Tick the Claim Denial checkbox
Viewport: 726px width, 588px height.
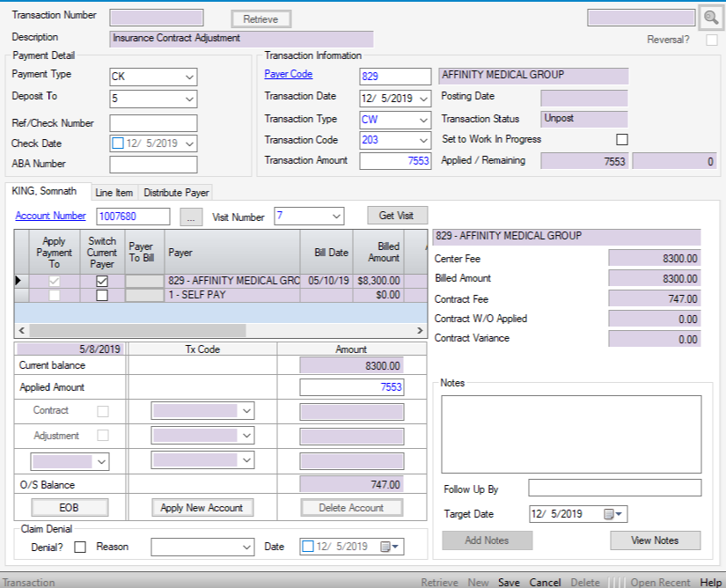[80, 547]
